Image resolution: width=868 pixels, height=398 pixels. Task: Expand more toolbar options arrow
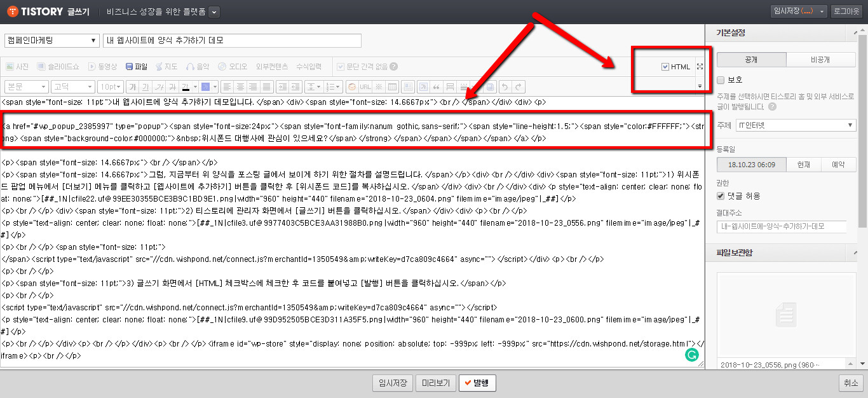tap(700, 86)
